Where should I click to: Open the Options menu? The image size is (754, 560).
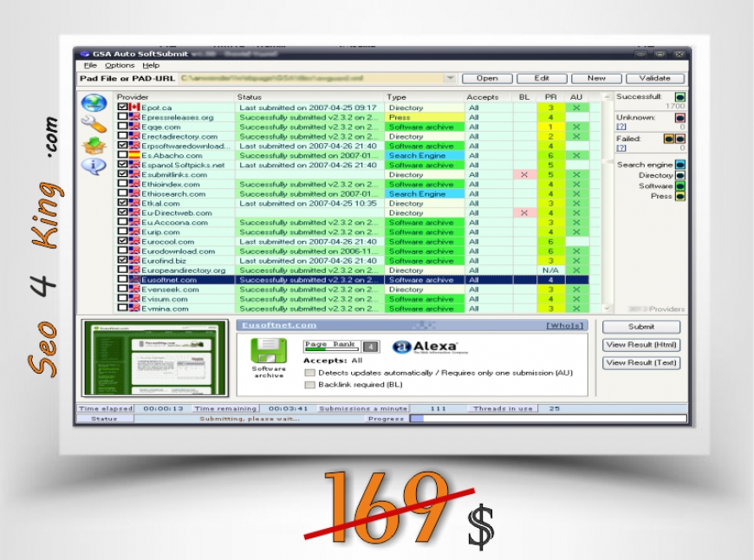pos(120,65)
